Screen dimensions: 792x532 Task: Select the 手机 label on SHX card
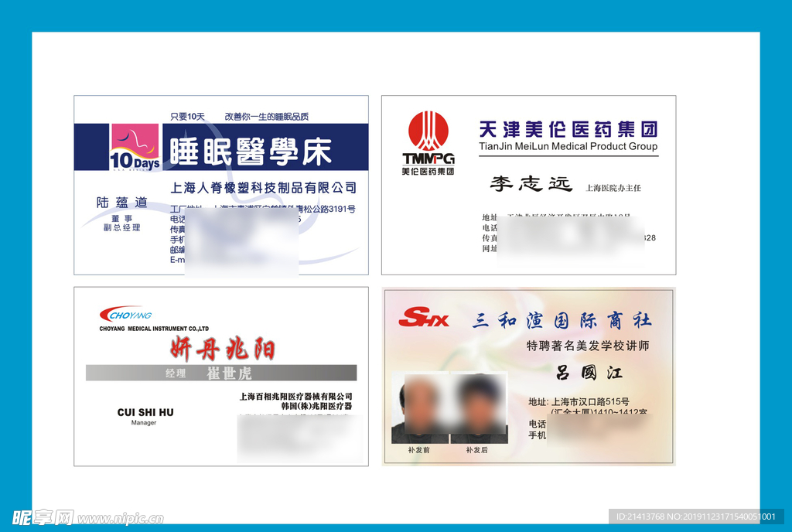[538, 435]
